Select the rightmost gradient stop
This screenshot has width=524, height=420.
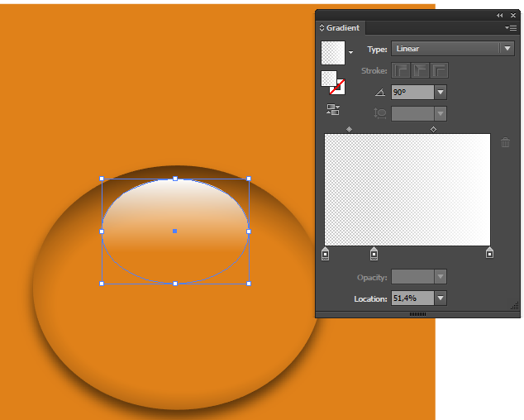[489, 253]
